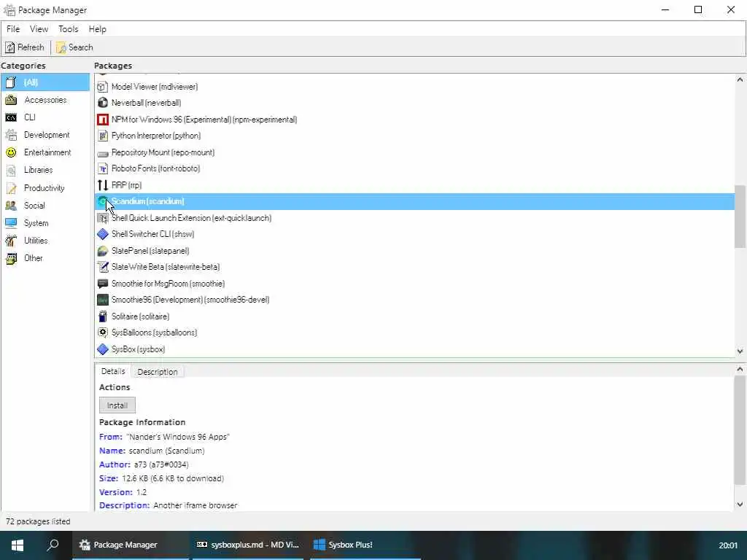The height and width of the screenshot is (560, 747).
Task: Click the Shell Switcher CLI icon
Action: click(x=102, y=234)
